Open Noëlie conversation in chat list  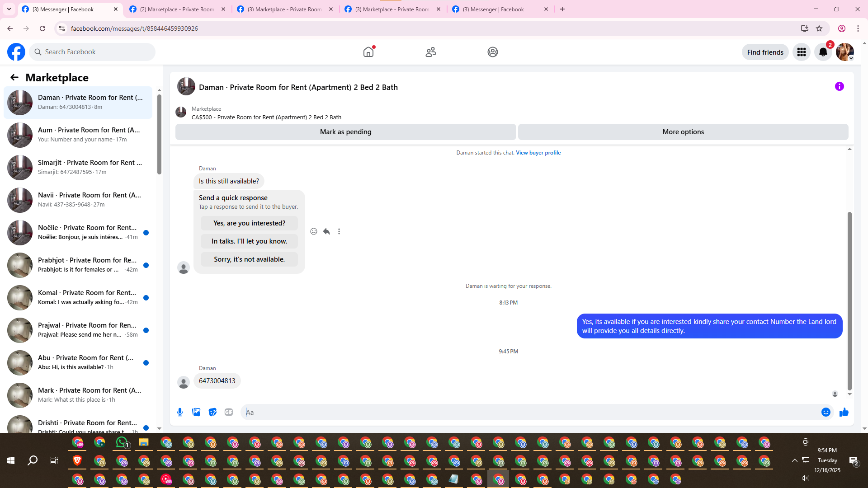[78, 232]
